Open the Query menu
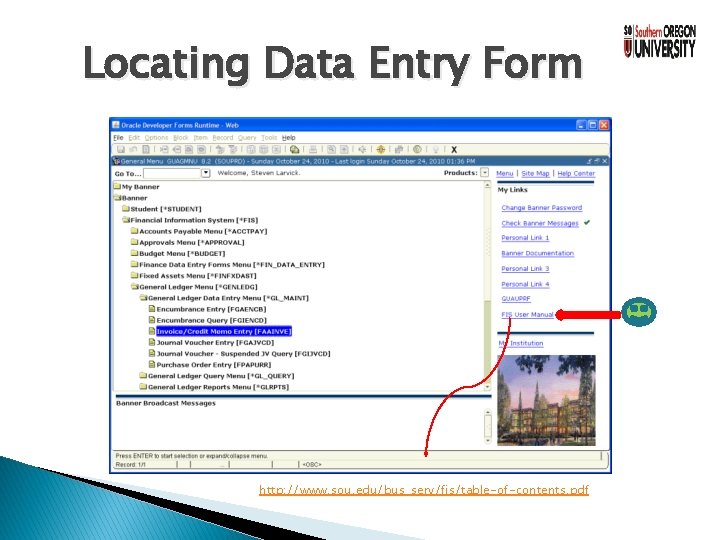The image size is (720, 540). [247, 137]
